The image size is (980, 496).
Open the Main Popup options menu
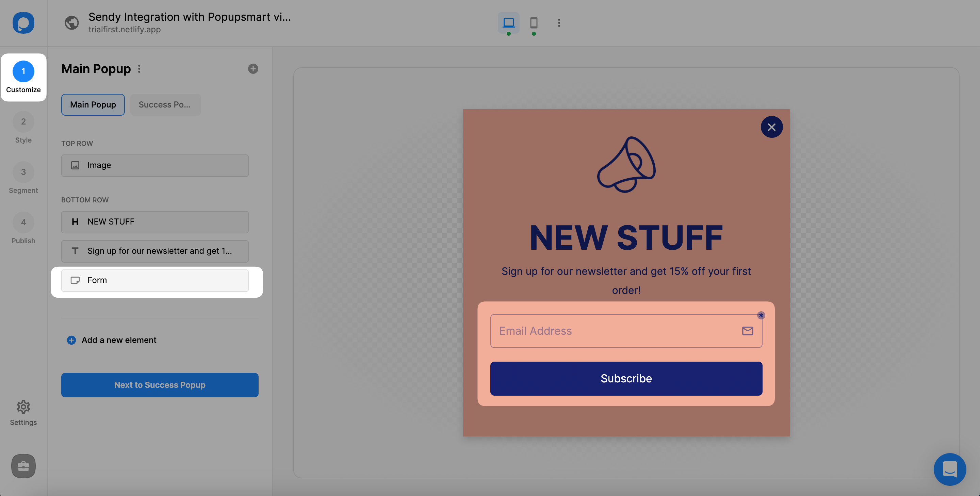pos(139,69)
